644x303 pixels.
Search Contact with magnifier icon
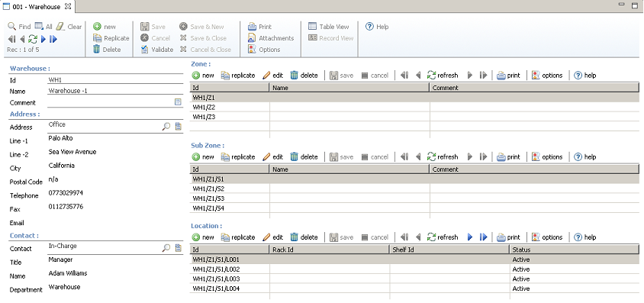click(x=166, y=248)
